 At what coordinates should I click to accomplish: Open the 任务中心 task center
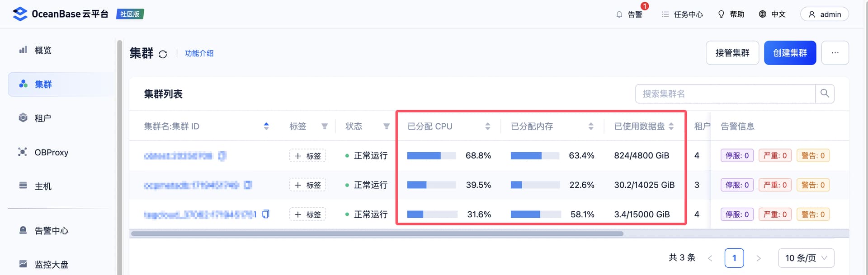(x=682, y=14)
